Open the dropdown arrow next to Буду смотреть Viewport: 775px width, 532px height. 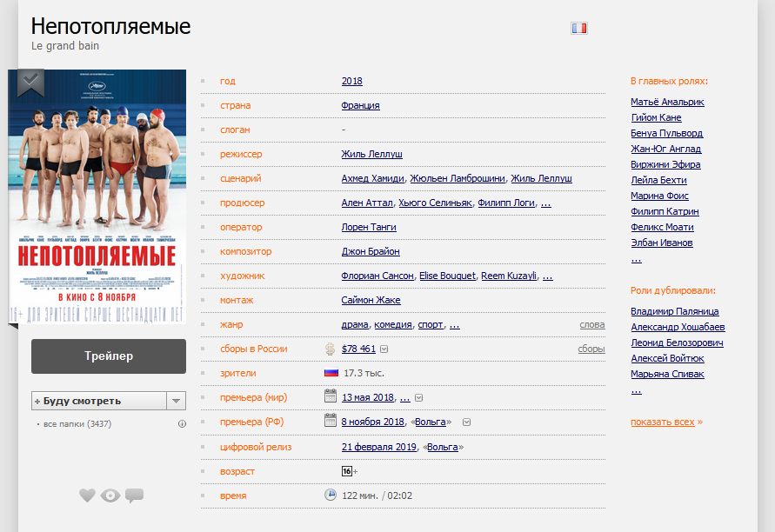(176, 401)
